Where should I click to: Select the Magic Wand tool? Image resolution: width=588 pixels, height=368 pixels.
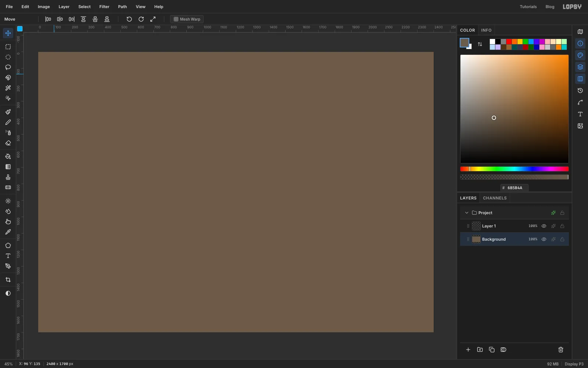(x=8, y=88)
